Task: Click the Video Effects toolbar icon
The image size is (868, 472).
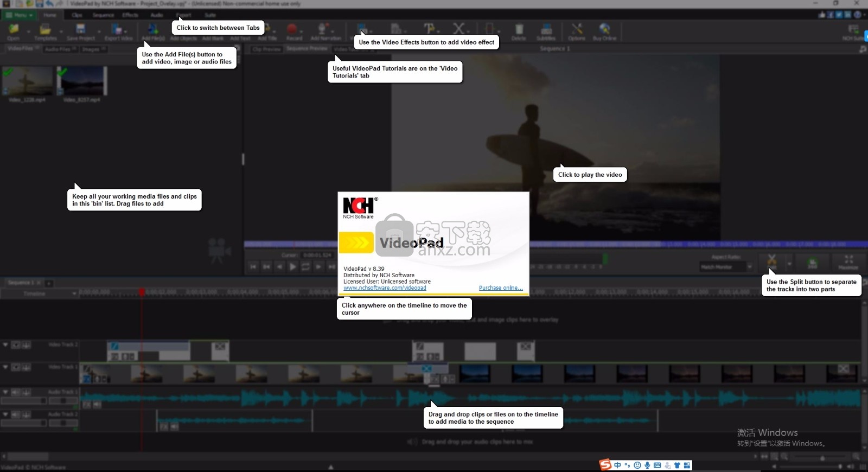Action: click(362, 29)
